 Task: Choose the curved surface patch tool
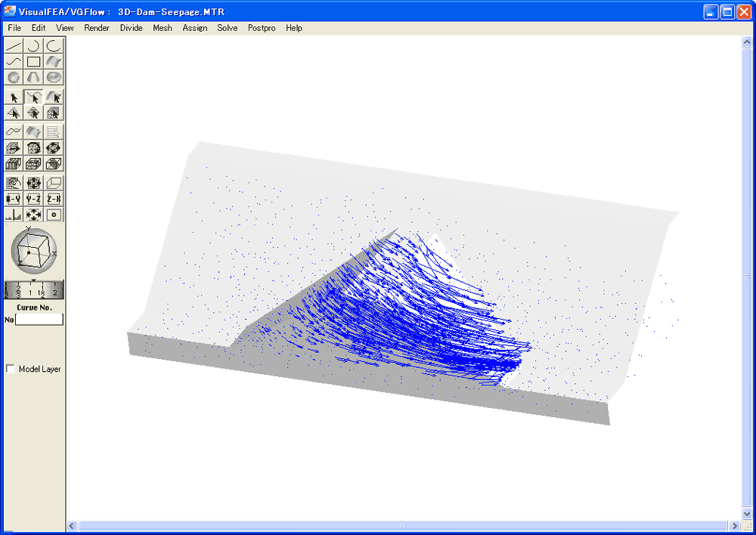click(x=54, y=61)
